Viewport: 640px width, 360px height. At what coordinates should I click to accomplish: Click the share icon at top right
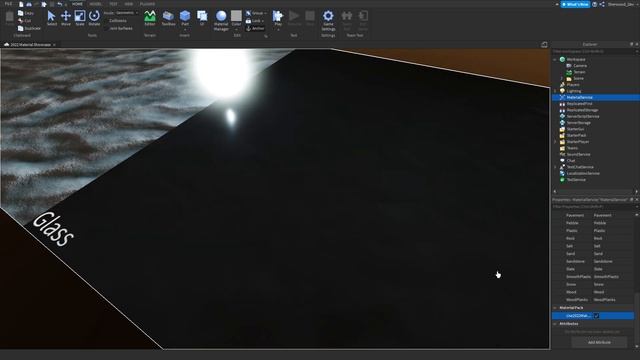[602, 4]
